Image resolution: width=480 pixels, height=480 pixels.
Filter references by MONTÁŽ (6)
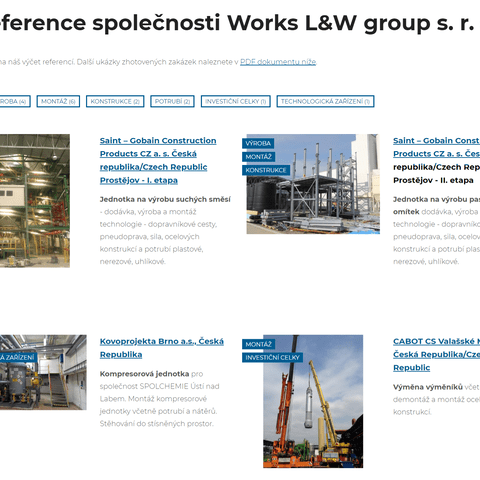(x=58, y=101)
